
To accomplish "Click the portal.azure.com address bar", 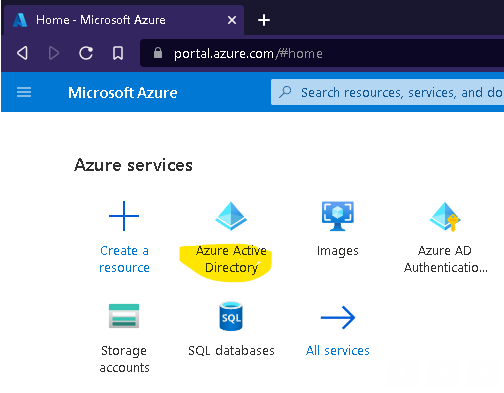I will click(x=322, y=53).
